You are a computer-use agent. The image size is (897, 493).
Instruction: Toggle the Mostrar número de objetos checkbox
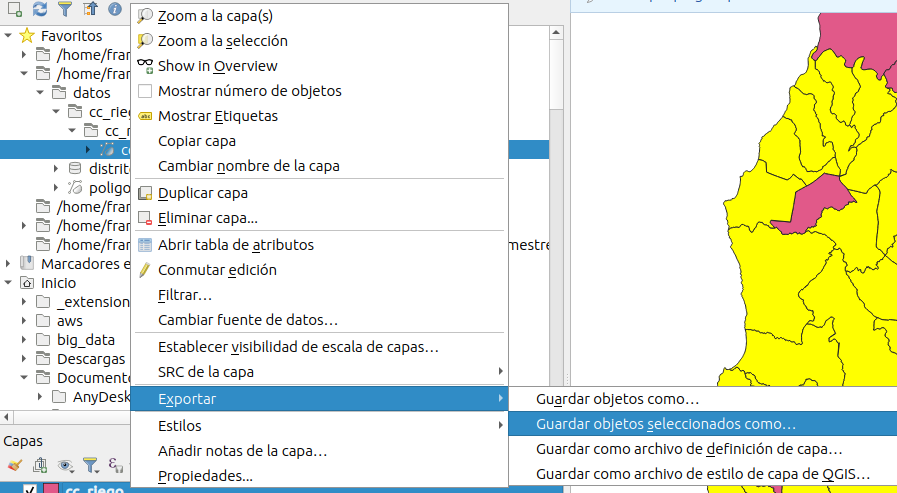click(145, 91)
